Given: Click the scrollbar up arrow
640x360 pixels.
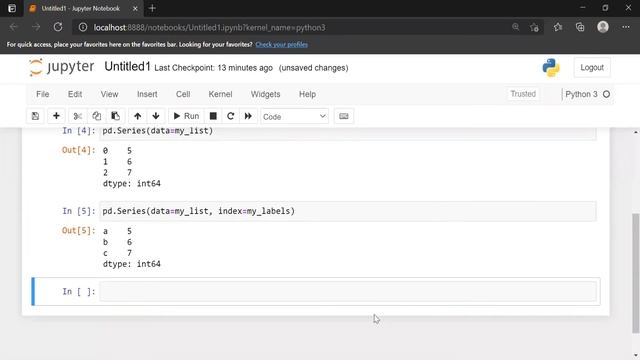Looking at the screenshot, I should tap(636, 132).
